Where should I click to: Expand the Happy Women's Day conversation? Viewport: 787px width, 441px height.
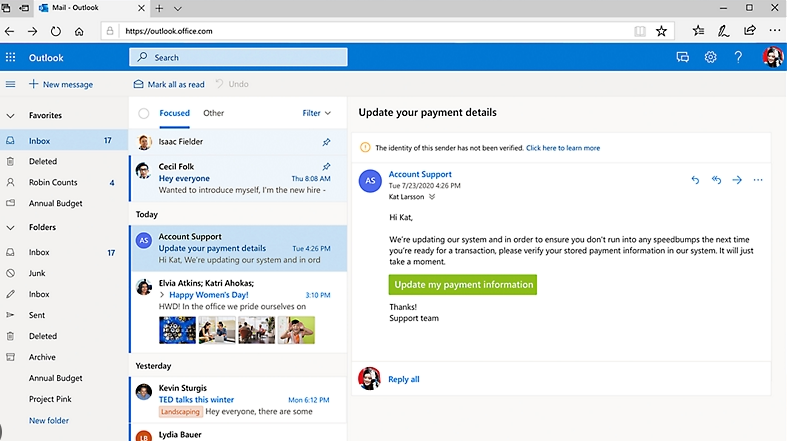(162, 295)
